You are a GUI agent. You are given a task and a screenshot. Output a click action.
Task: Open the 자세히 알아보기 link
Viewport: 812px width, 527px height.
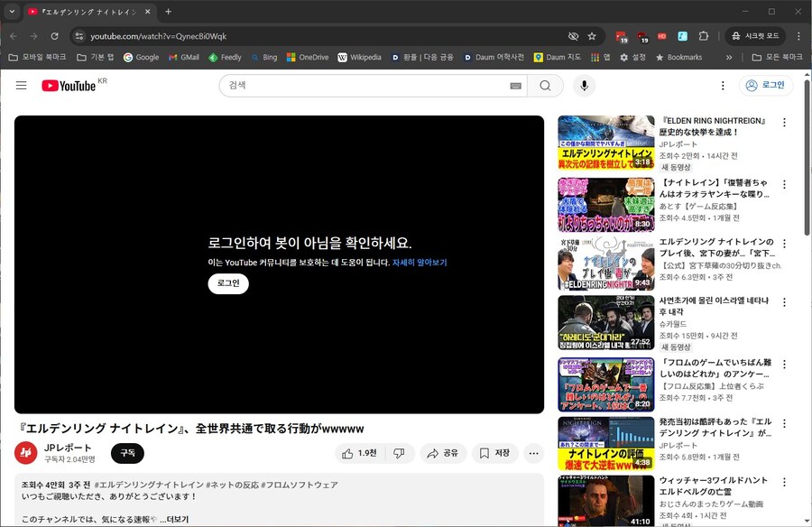click(x=420, y=263)
